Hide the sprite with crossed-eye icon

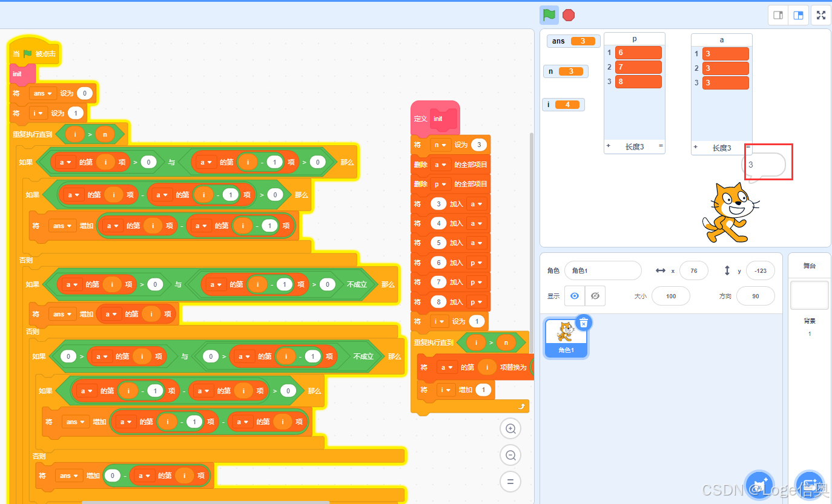click(595, 296)
